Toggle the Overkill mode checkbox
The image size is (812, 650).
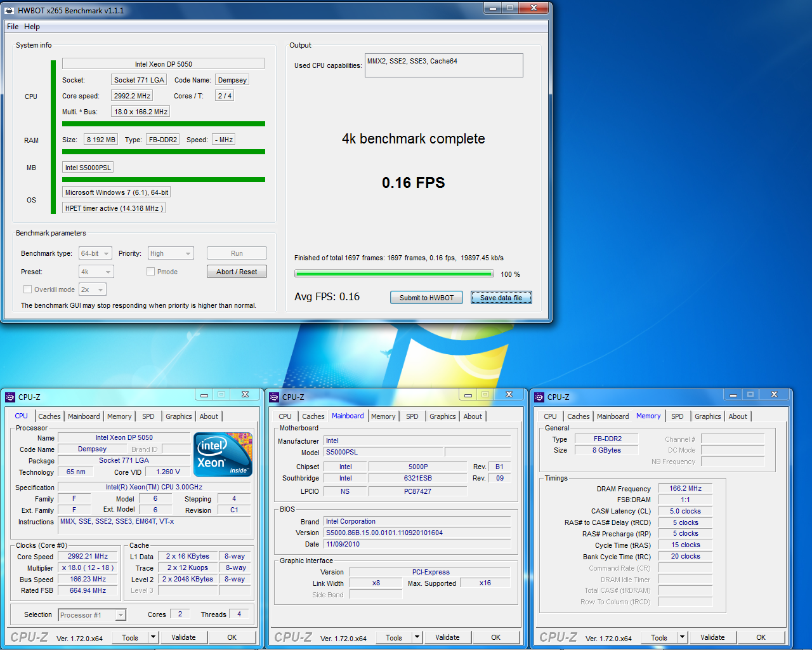[x=27, y=289]
